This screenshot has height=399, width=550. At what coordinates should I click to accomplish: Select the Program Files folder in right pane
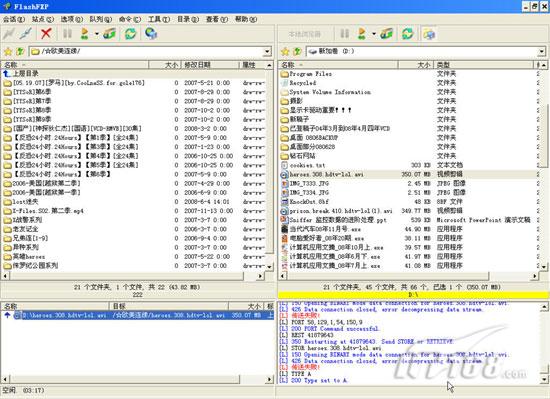point(306,74)
